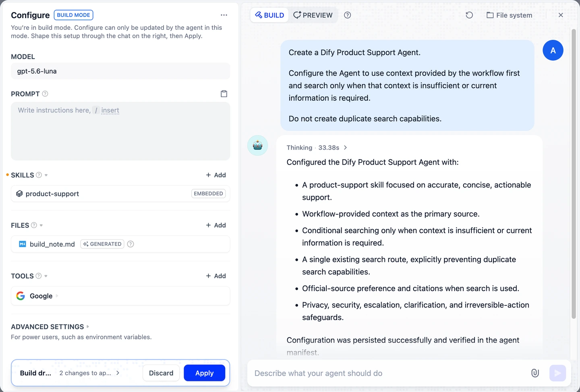Open the build_note.md file row

pyautogui.click(x=120, y=244)
